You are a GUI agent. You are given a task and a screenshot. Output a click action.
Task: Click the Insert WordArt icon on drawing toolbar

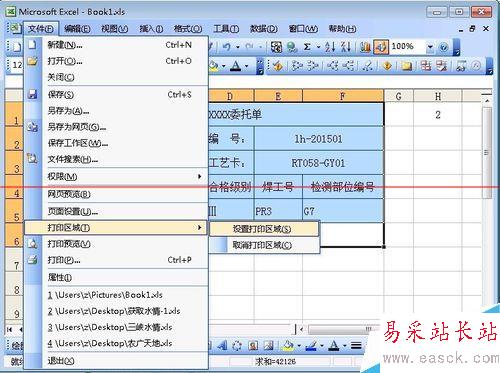click(222, 346)
